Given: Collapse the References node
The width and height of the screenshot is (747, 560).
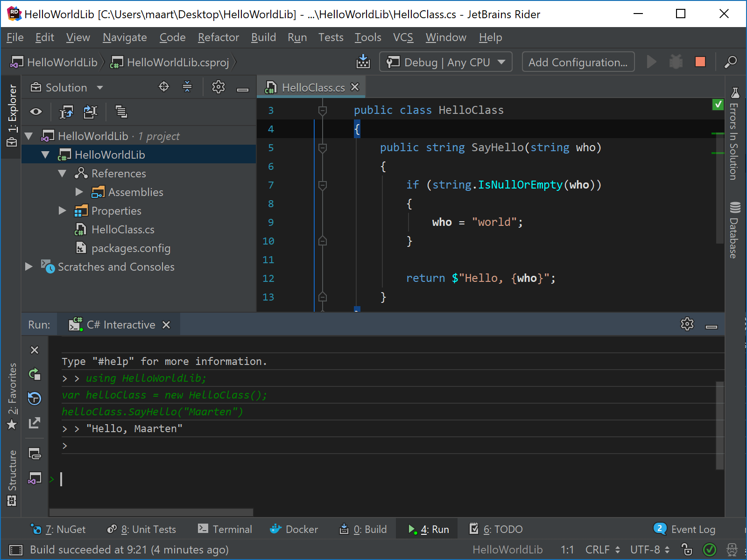Looking at the screenshot, I should [x=62, y=174].
